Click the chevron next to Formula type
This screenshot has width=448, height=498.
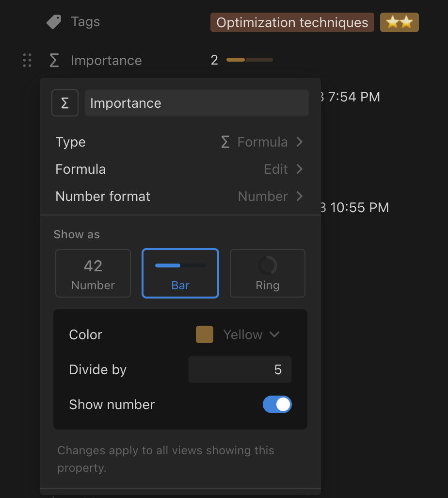pyautogui.click(x=299, y=142)
